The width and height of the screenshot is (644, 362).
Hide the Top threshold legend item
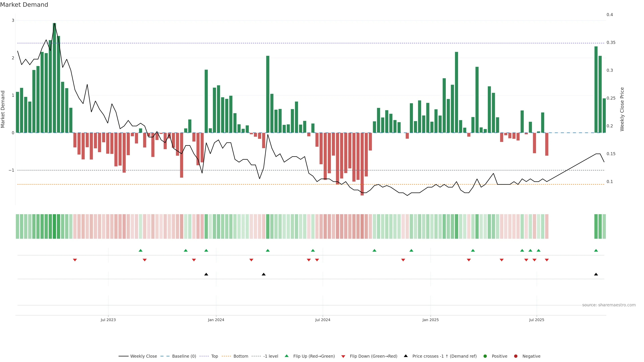point(214,356)
